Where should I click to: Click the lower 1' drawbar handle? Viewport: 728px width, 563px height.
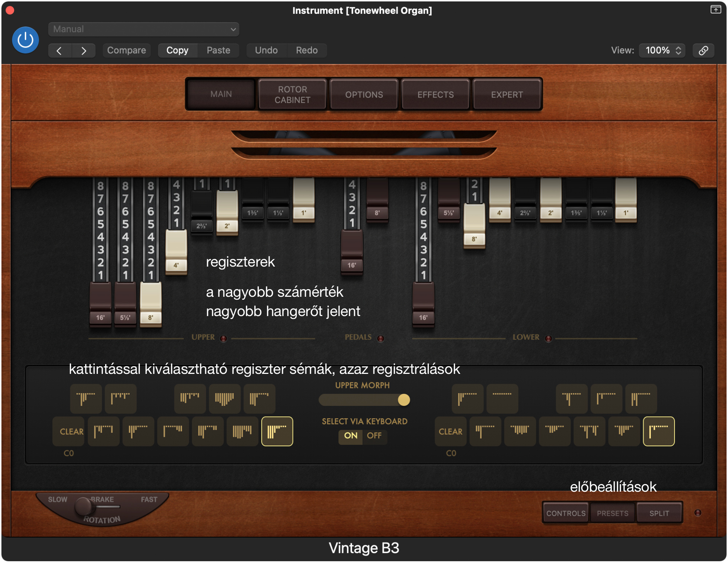(x=626, y=199)
